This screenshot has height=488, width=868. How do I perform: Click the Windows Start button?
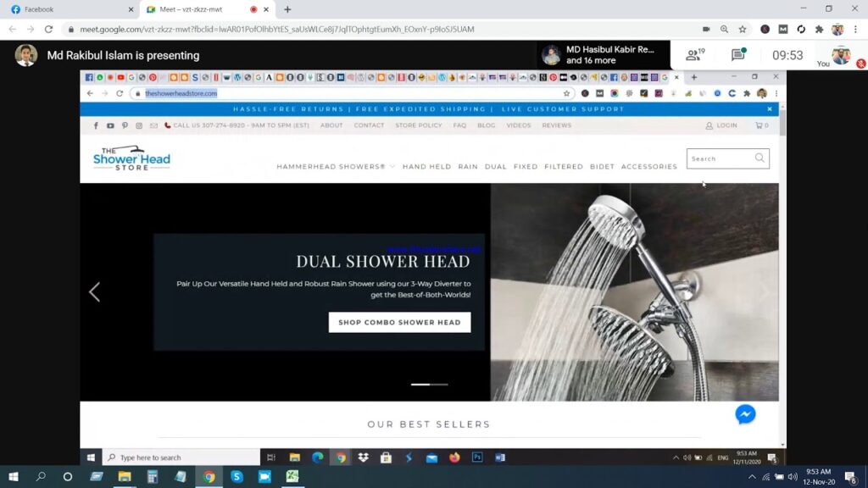[x=14, y=476]
